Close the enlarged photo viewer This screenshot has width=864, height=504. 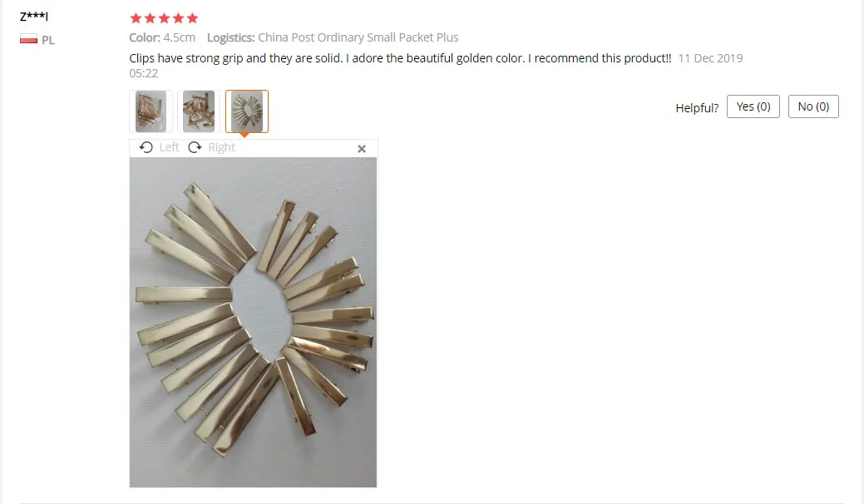(362, 149)
